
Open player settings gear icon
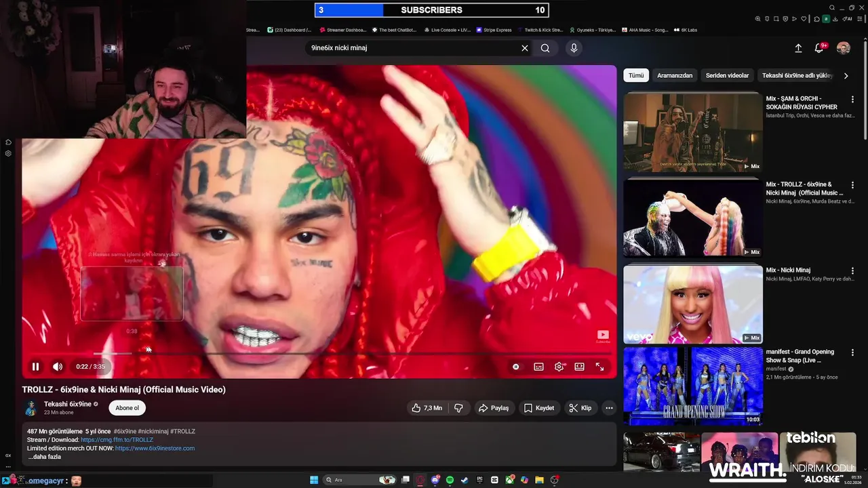coord(559,367)
